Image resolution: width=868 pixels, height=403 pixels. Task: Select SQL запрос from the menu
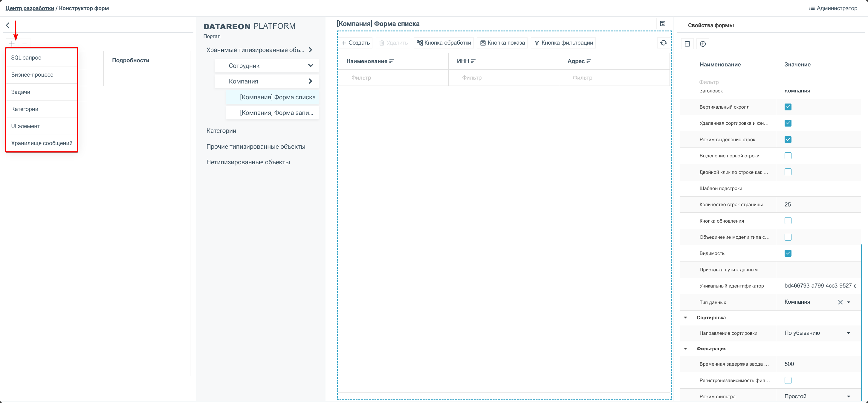[26, 58]
